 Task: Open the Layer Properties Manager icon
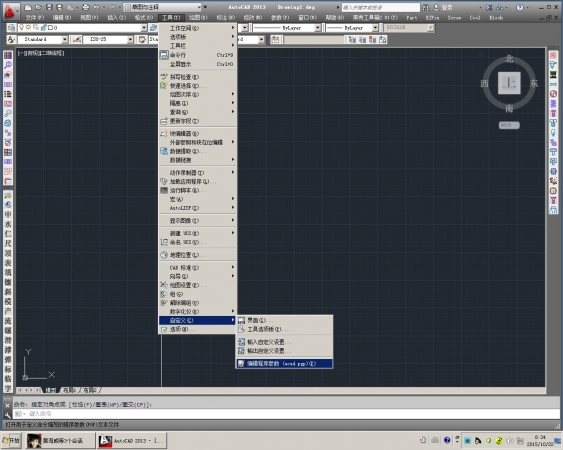tap(11, 27)
